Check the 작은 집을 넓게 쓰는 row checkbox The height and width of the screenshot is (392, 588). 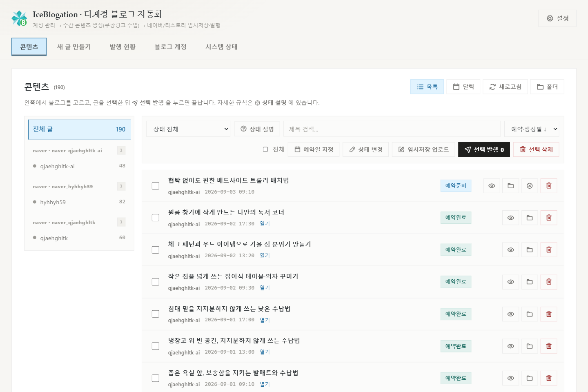pos(156,282)
